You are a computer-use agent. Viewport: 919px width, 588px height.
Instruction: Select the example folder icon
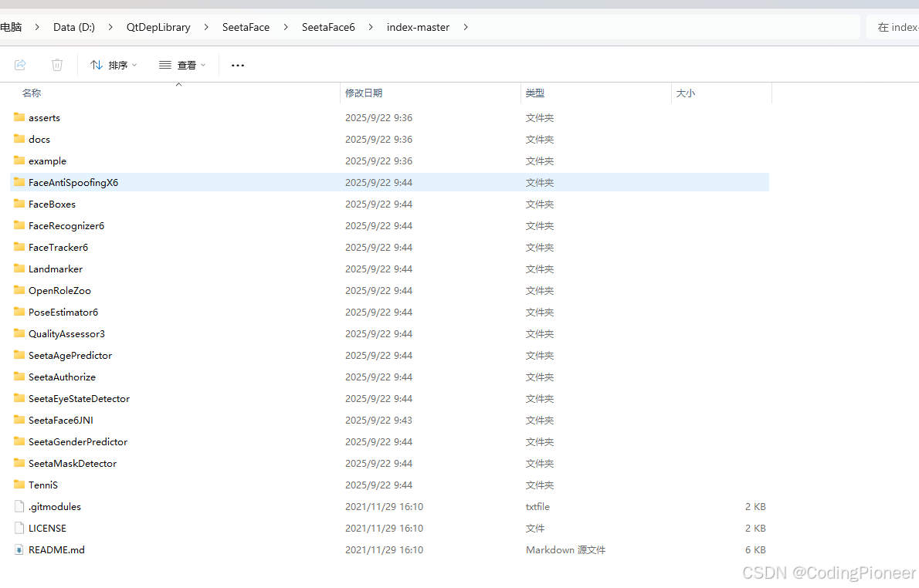[19, 161]
